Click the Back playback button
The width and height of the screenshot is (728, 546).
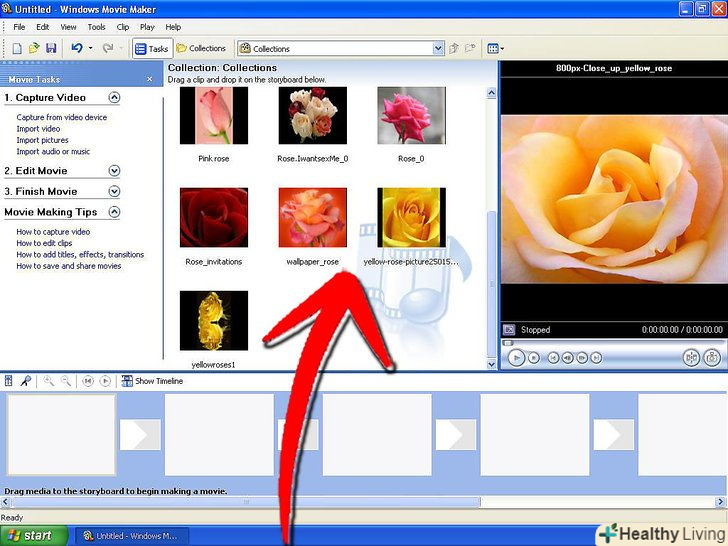(553, 358)
